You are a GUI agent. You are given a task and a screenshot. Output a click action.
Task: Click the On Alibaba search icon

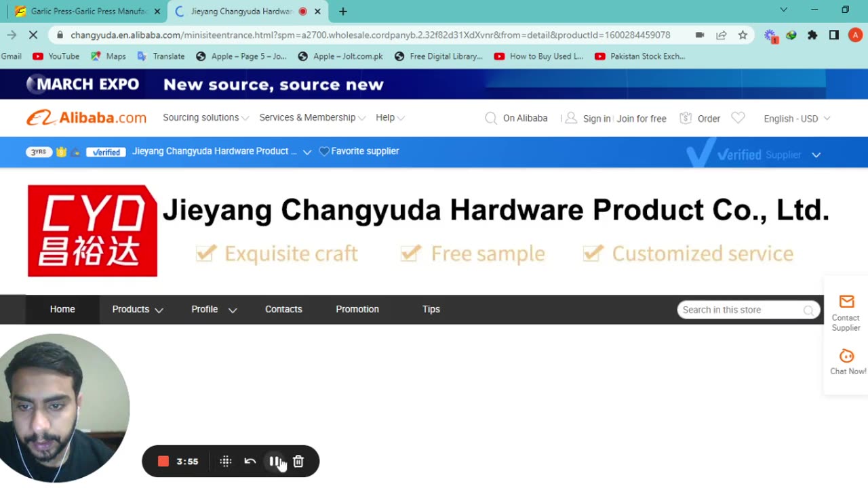(491, 119)
